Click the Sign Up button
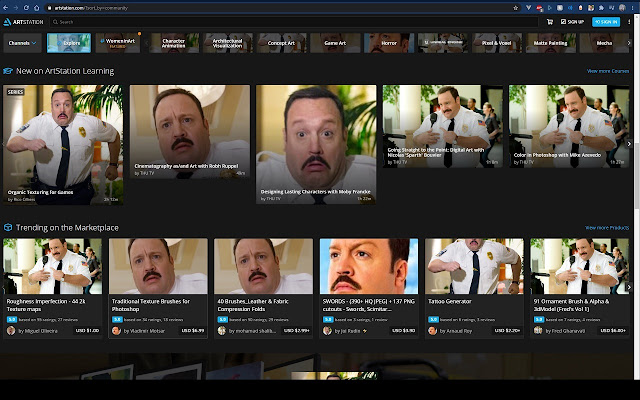The image size is (640, 400). [572, 22]
